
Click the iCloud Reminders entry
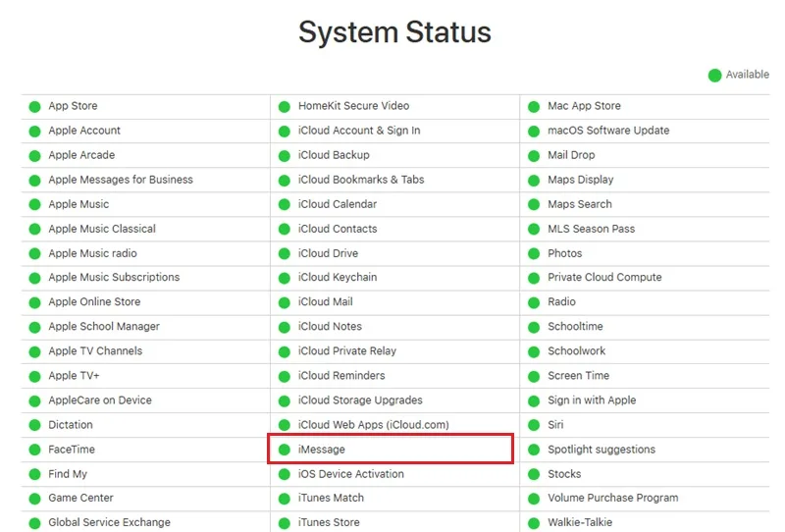(341, 375)
